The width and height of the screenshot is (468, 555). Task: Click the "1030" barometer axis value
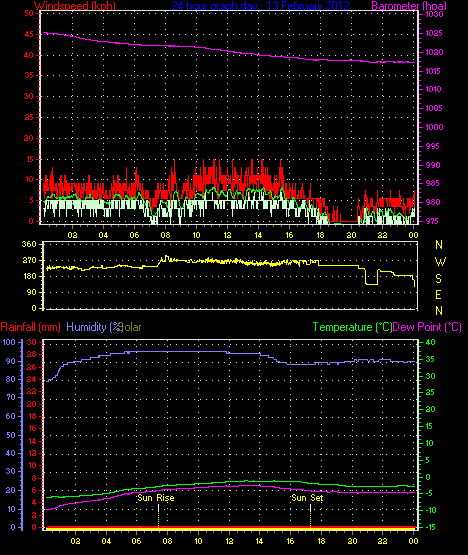pyautogui.click(x=434, y=14)
